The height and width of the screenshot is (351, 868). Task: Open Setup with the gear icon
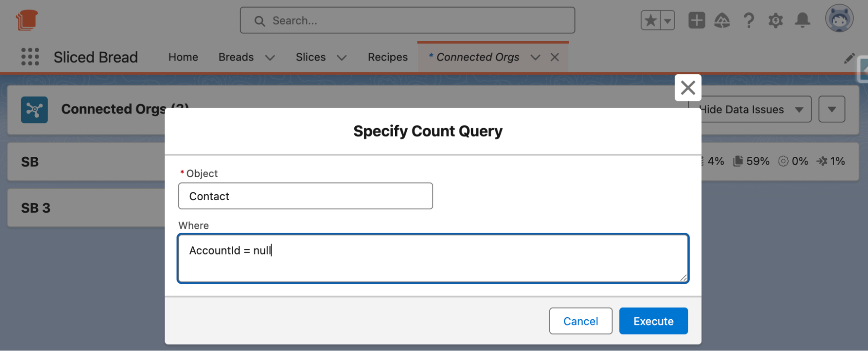coord(775,20)
